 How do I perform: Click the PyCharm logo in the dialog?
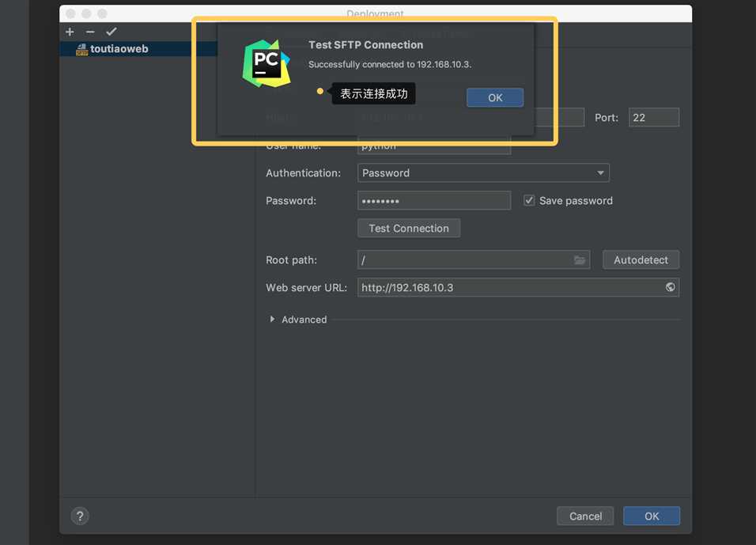tap(266, 63)
